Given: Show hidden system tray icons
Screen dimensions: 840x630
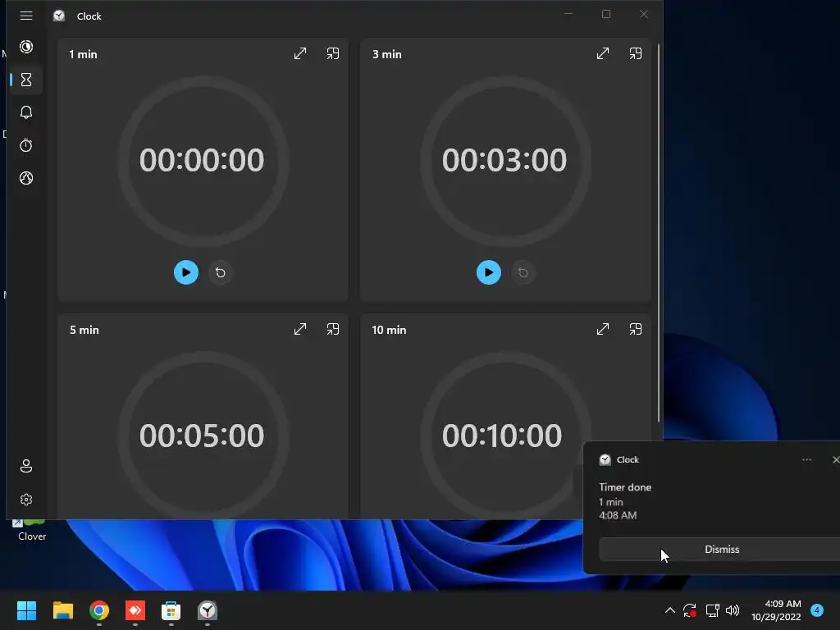Looking at the screenshot, I should click(669, 610).
